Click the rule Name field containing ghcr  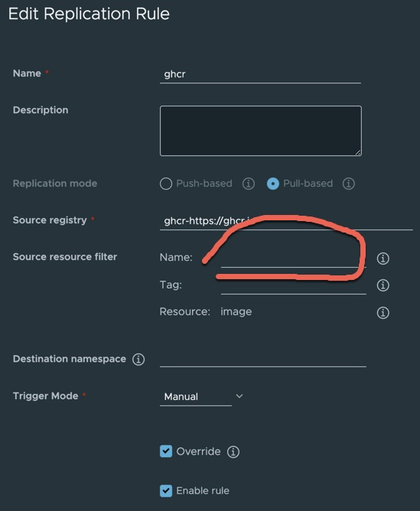(260, 74)
